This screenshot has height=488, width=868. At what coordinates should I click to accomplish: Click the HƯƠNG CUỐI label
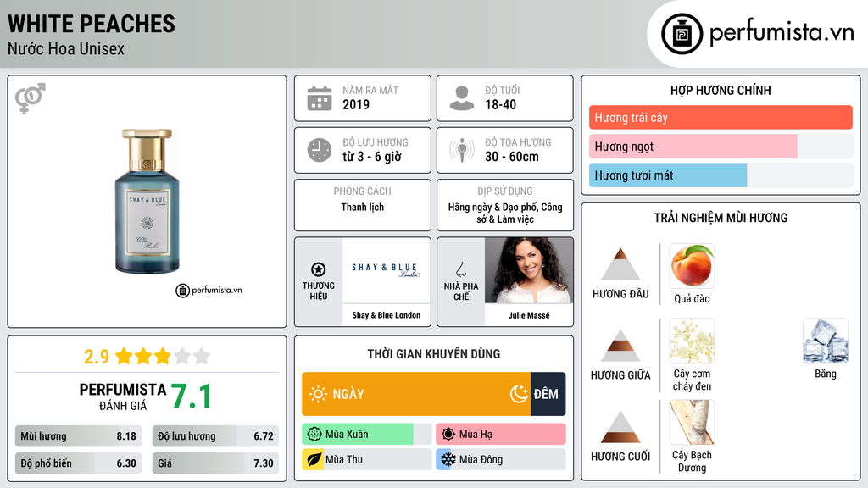pos(620,457)
